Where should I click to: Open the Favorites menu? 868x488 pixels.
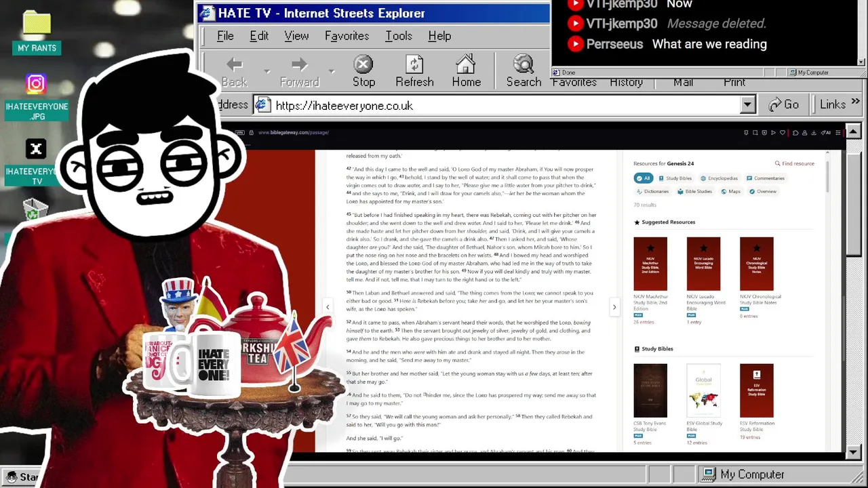(347, 36)
